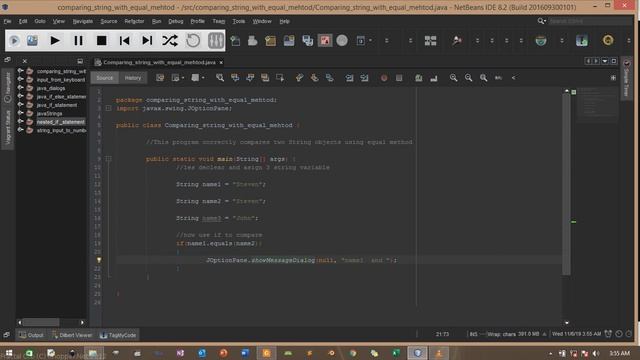Open the Refactor menu

[134, 21]
